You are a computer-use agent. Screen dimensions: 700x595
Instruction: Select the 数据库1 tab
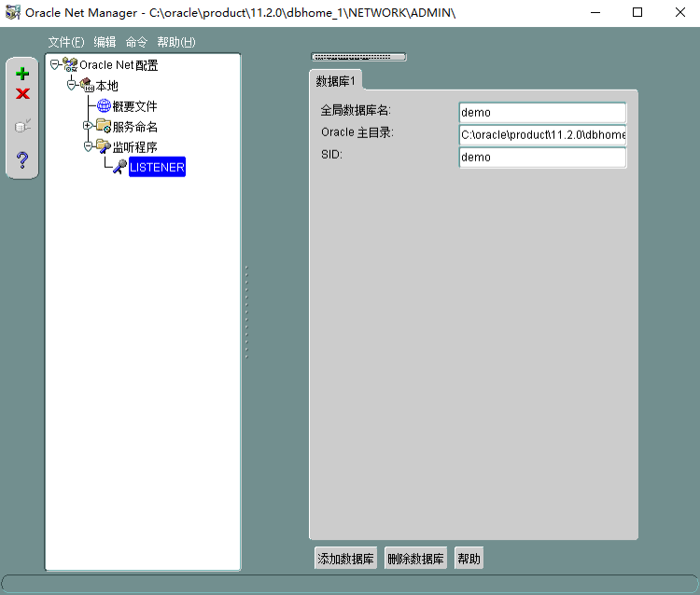[335, 81]
